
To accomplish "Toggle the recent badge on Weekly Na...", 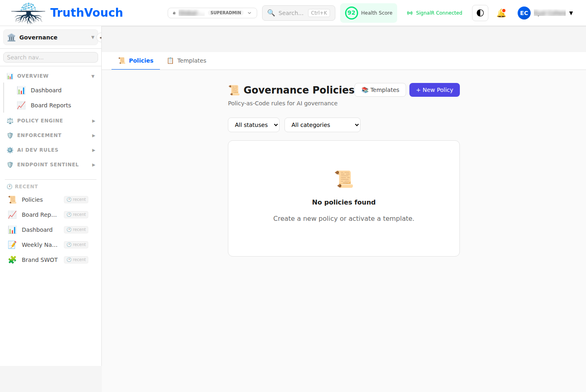I will (x=76, y=244).
